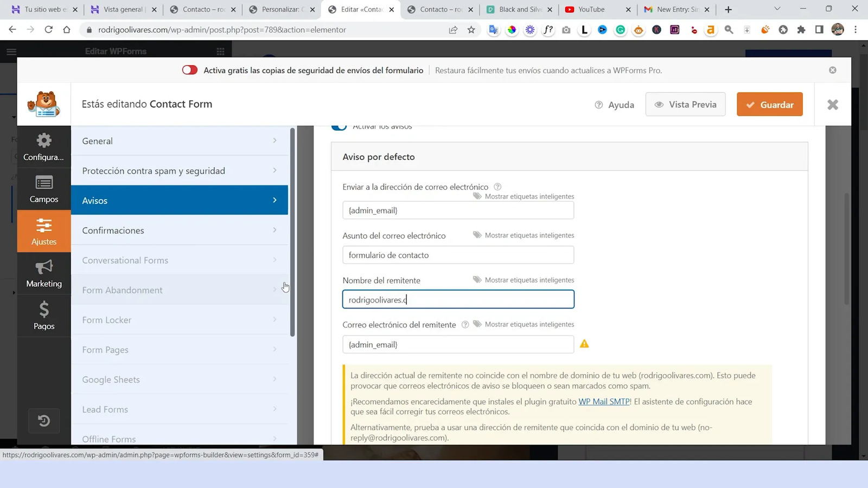The width and height of the screenshot is (868, 488).
Task: Click the Asunto del correo electrónico field
Action: 458,255
